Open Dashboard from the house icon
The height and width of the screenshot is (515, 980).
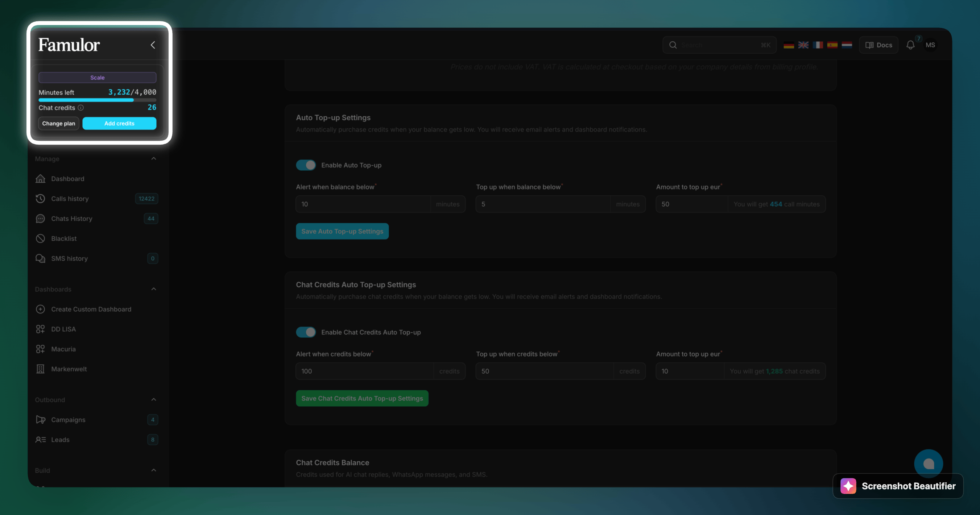click(40, 179)
